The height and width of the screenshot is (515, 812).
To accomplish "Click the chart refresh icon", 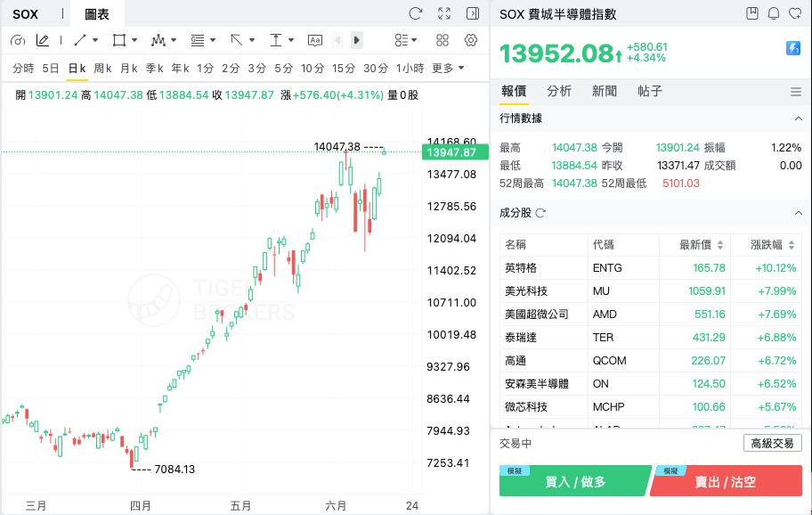I will point(415,13).
